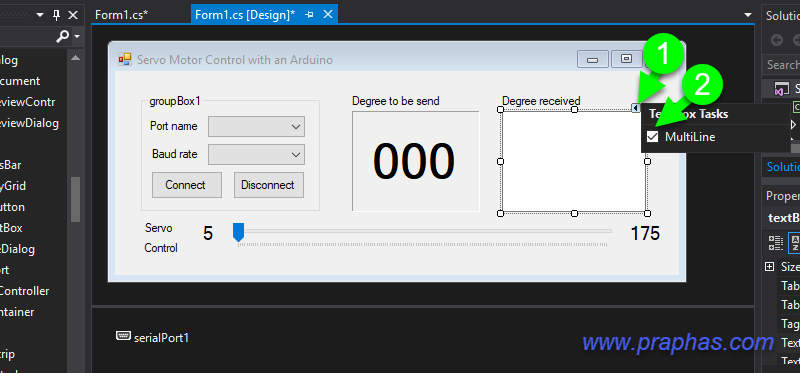This screenshot has width=800, height=373.
Task: Pin the Toolbox panel with the pushpin icon
Action: click(x=57, y=15)
